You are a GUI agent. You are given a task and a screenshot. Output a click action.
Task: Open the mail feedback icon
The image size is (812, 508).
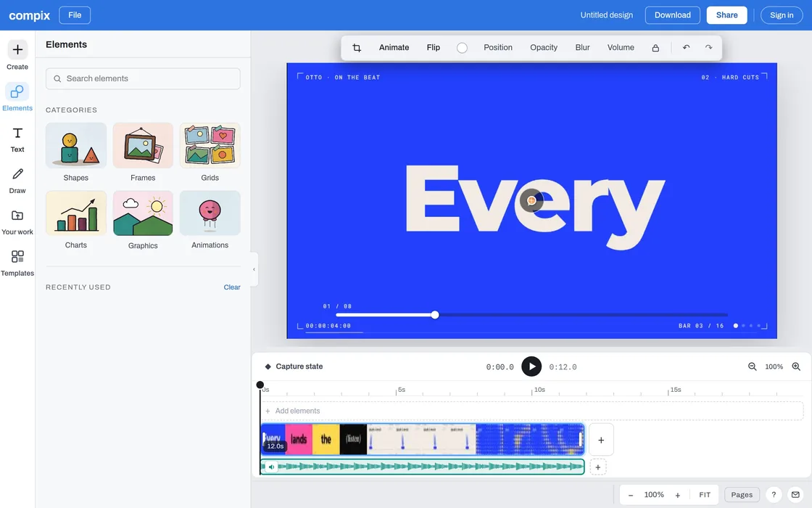795,494
